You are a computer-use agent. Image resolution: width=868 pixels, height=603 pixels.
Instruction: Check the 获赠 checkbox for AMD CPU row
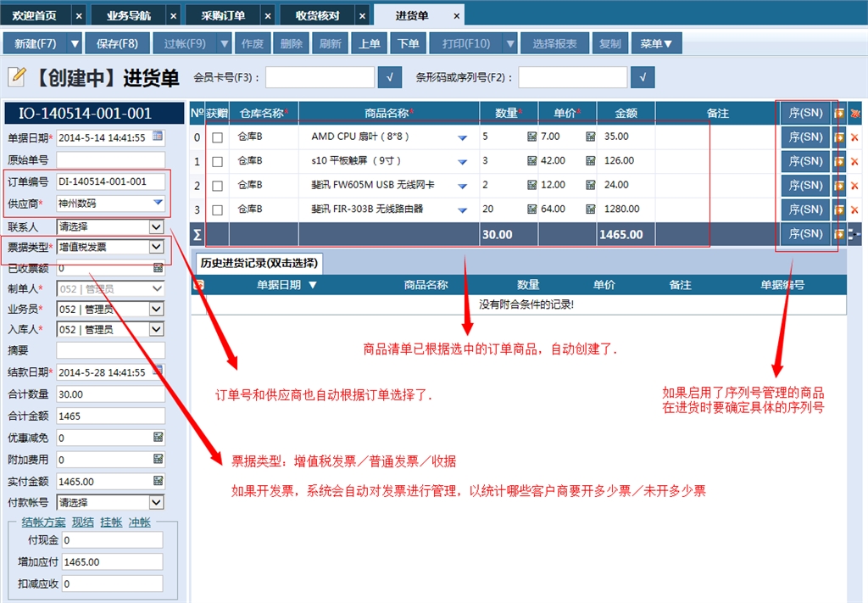coord(216,137)
